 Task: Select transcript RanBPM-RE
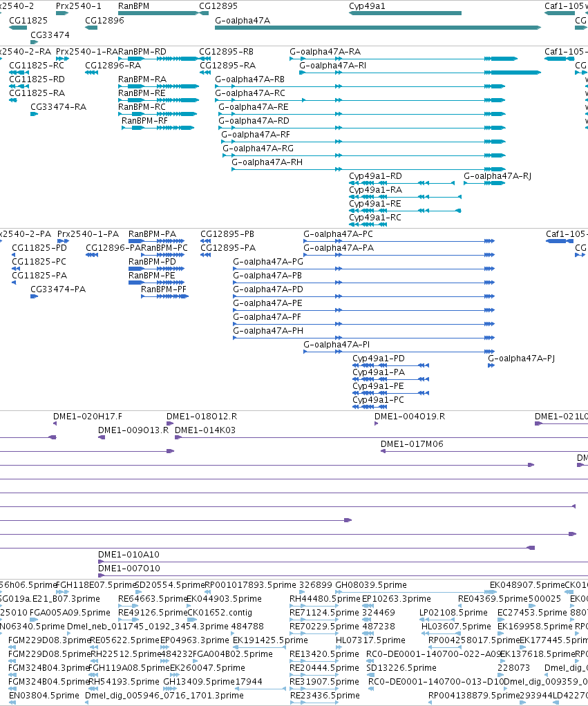click(x=142, y=93)
